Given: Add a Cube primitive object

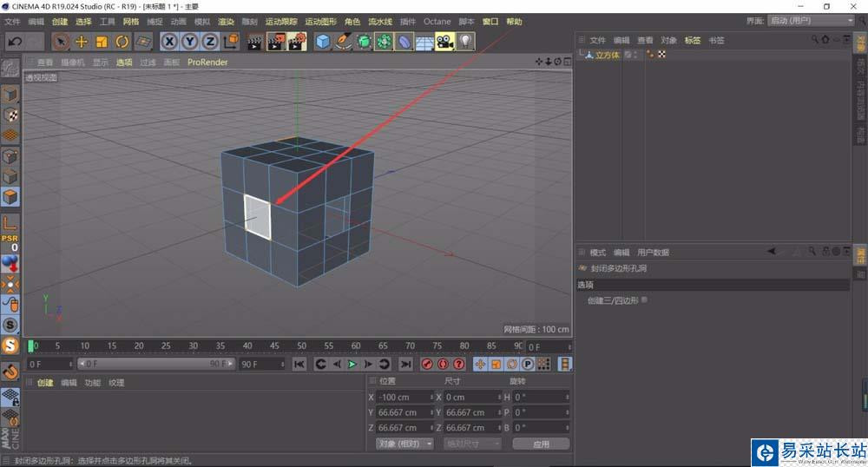Looking at the screenshot, I should click(323, 42).
